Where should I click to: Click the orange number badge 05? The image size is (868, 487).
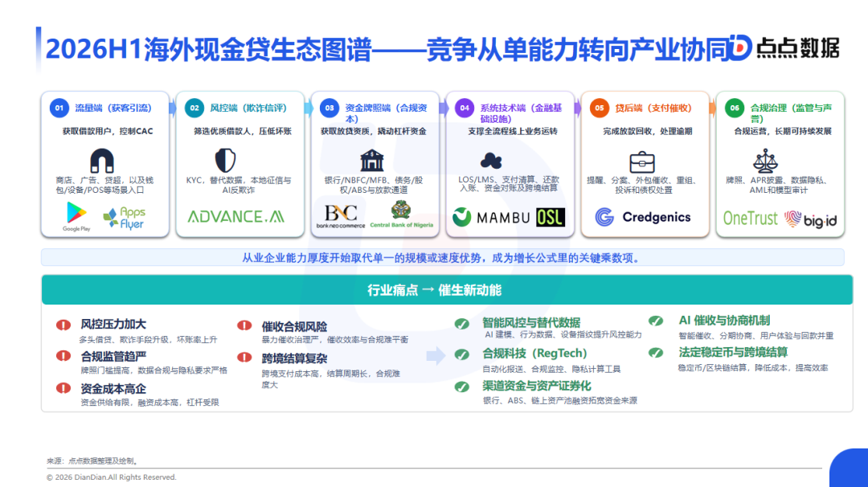[600, 108]
